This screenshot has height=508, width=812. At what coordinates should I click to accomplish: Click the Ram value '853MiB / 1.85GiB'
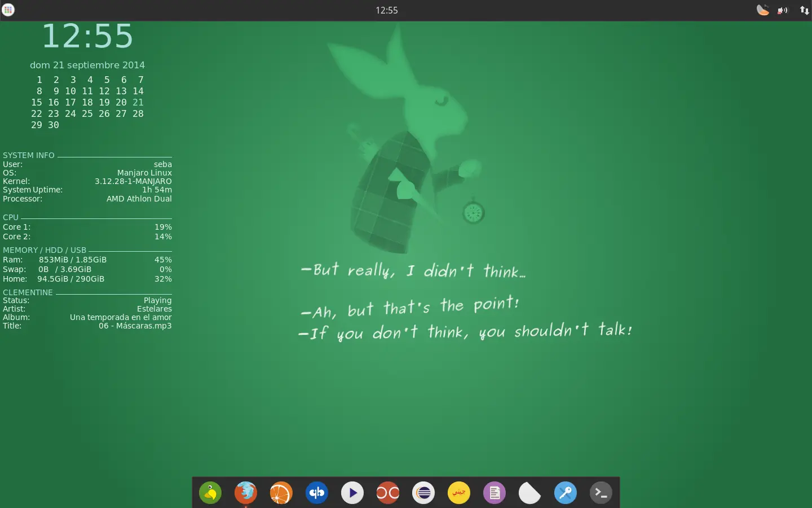(73, 260)
